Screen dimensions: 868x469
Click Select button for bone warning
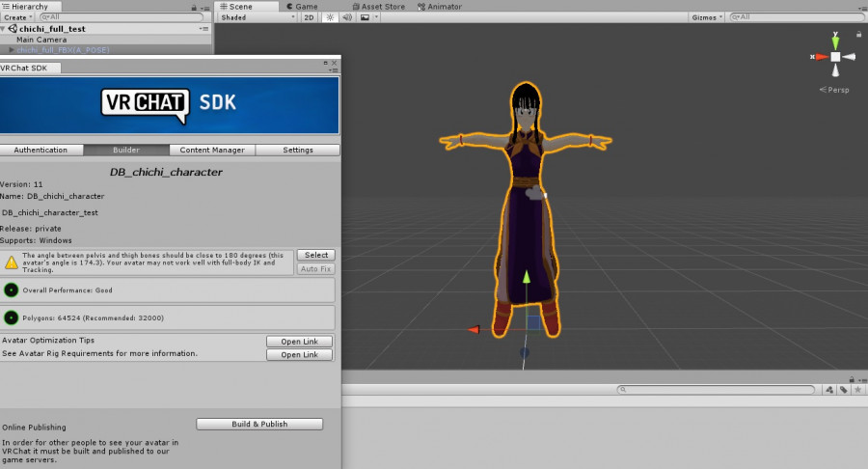point(316,255)
